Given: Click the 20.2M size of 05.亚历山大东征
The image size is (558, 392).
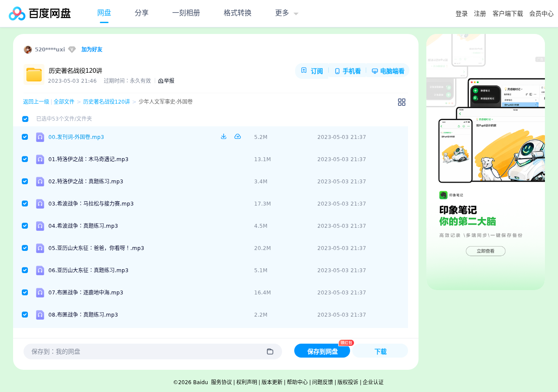Looking at the screenshot, I should coord(262,248).
